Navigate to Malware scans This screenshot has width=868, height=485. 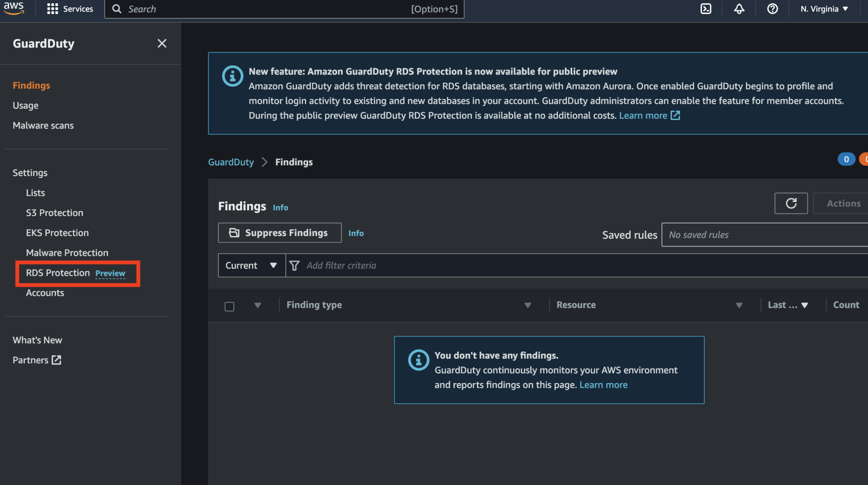click(x=43, y=125)
